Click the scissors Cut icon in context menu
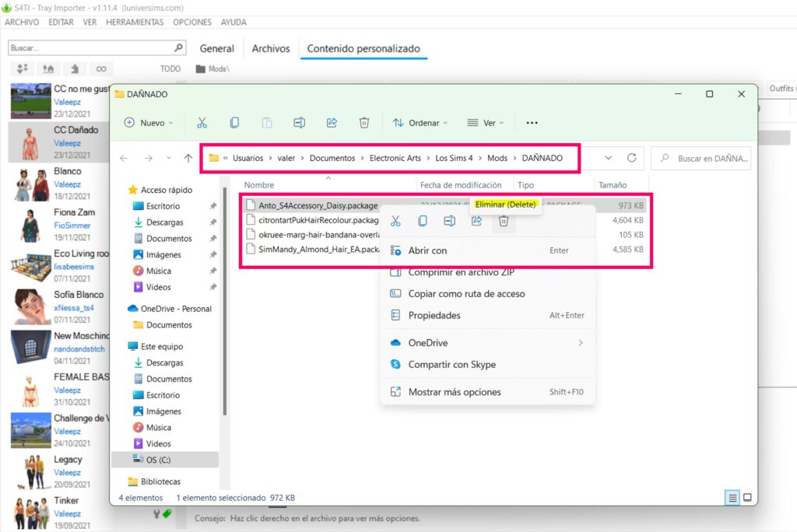The height and width of the screenshot is (532, 797). (x=395, y=221)
